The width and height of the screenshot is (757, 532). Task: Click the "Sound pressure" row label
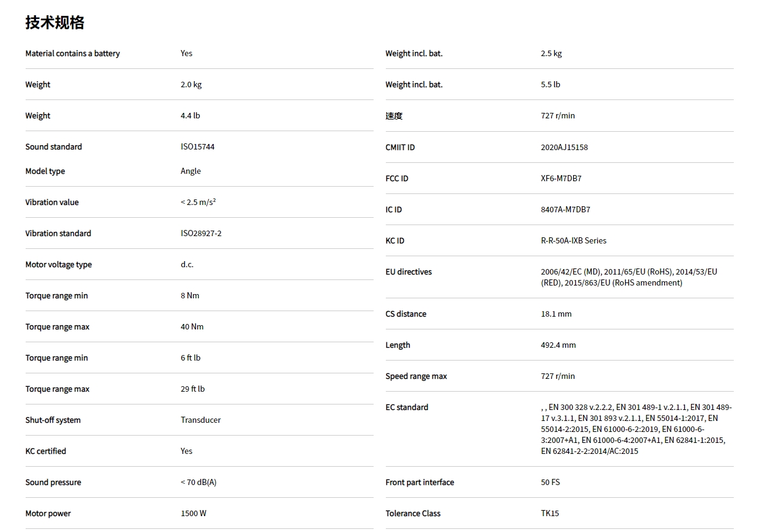point(53,483)
